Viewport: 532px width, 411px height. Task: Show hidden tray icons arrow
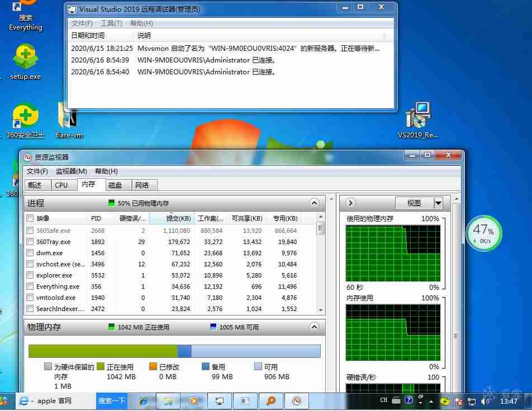(x=431, y=402)
